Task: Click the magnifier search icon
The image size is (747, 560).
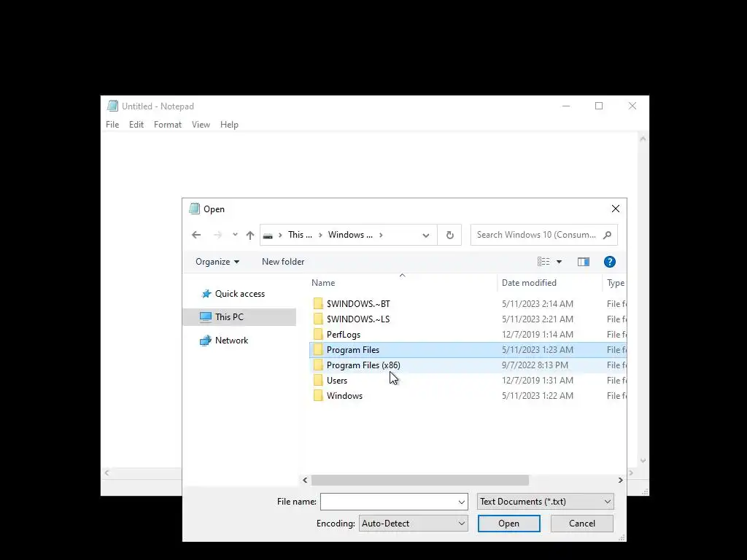Action: point(607,235)
